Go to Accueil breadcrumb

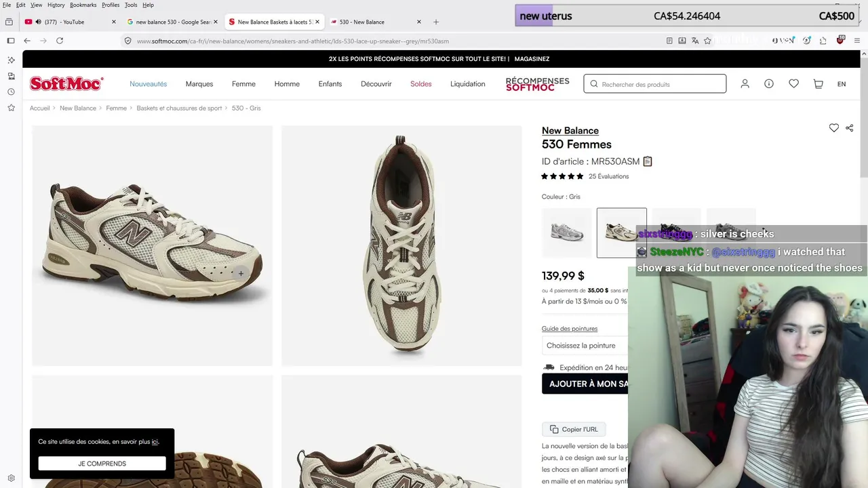pos(40,108)
